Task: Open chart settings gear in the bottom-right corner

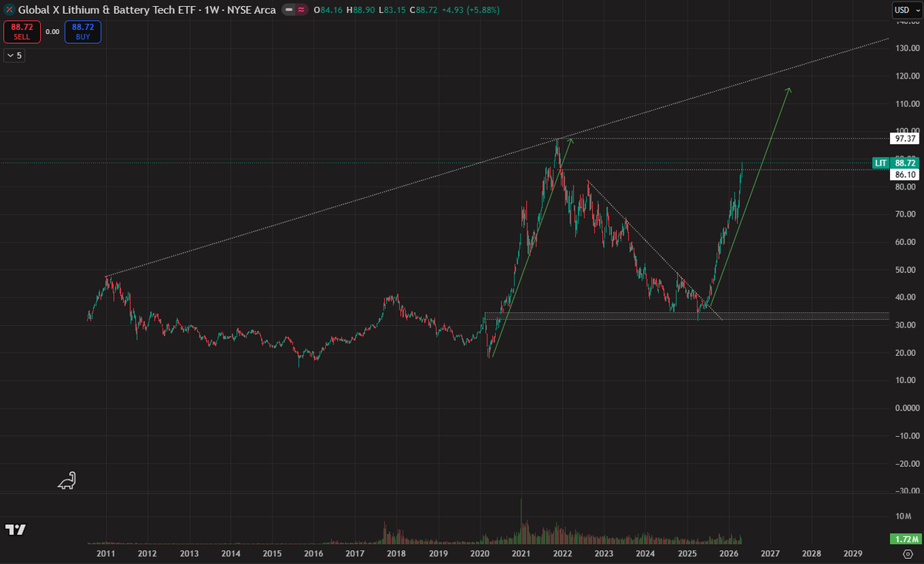Action: (907, 553)
